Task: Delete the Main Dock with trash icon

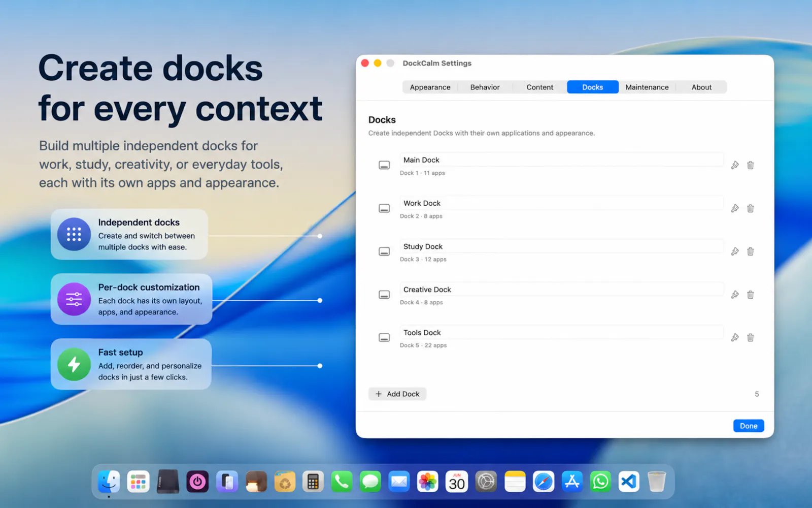Action: click(750, 165)
